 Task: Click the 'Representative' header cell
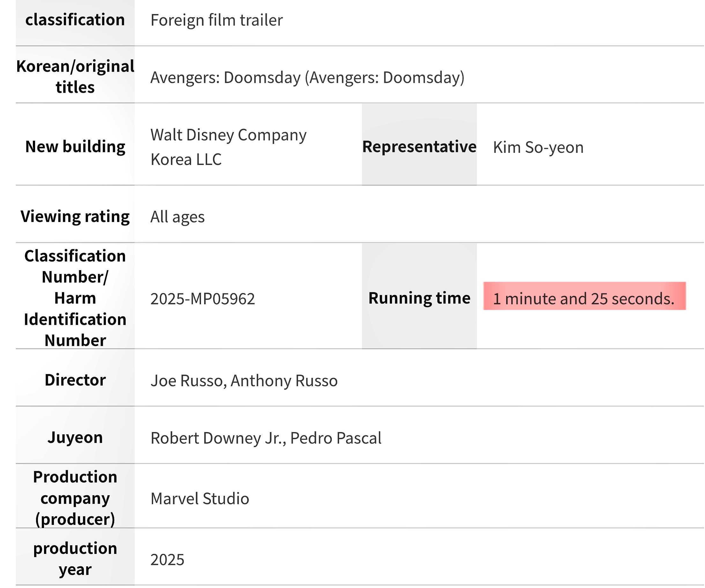coord(419,147)
